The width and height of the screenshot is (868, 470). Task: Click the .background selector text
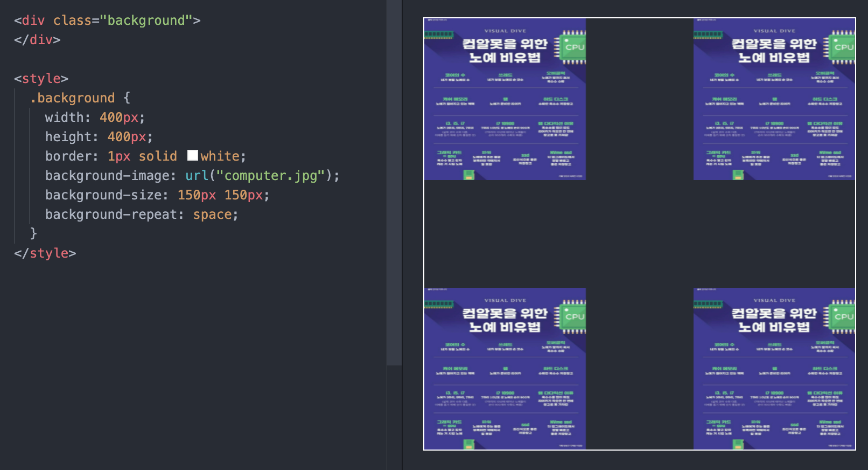(72, 98)
